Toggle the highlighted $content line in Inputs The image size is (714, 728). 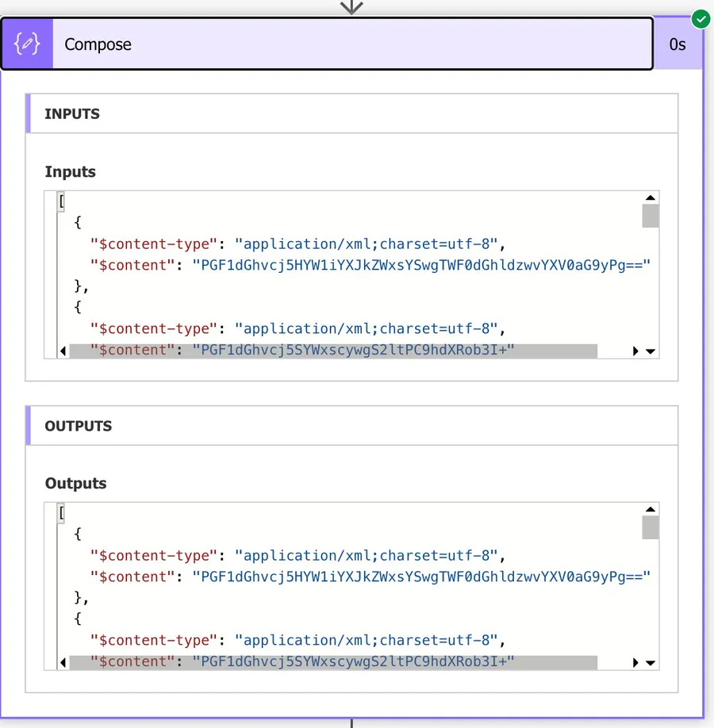click(x=333, y=350)
